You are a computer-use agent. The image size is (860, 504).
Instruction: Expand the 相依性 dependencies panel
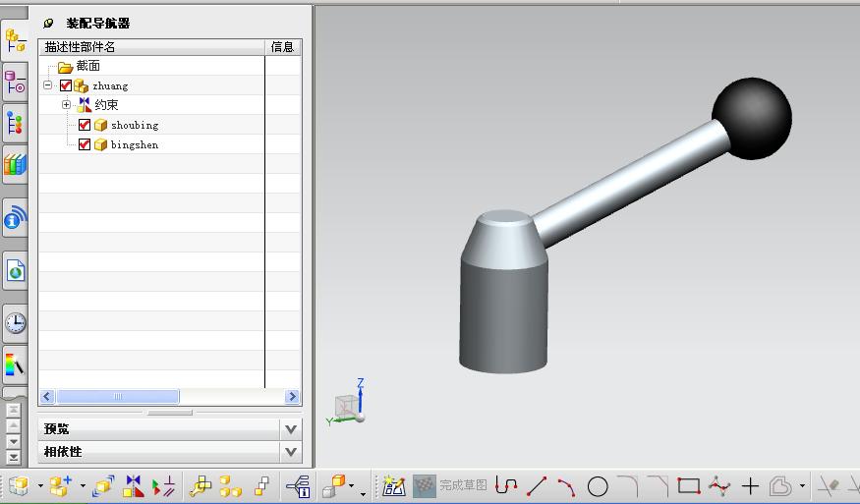pos(291,452)
